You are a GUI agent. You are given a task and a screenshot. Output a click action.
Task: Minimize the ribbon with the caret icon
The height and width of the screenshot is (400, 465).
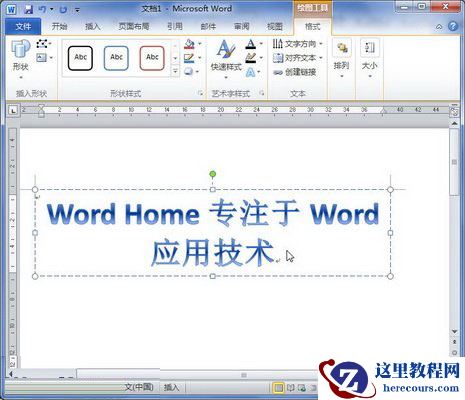pos(439,27)
